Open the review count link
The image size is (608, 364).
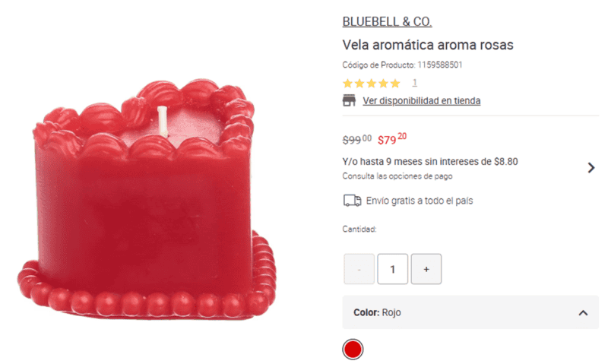click(414, 83)
